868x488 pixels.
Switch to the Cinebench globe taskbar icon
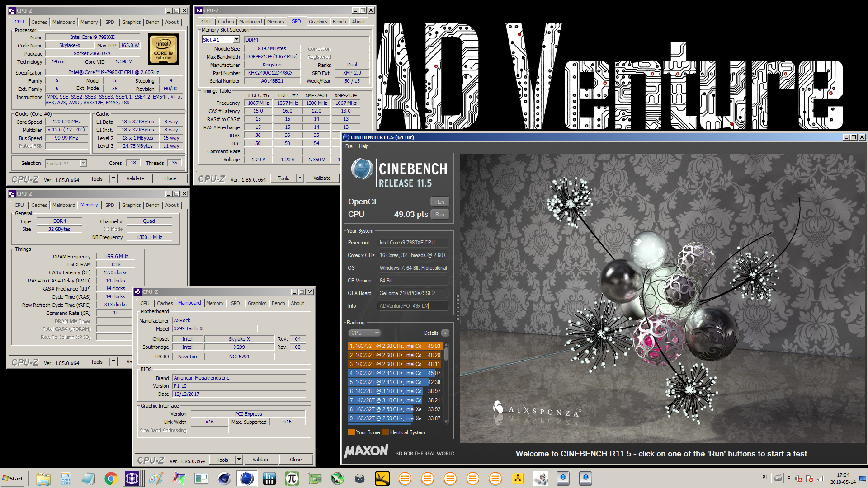246,478
